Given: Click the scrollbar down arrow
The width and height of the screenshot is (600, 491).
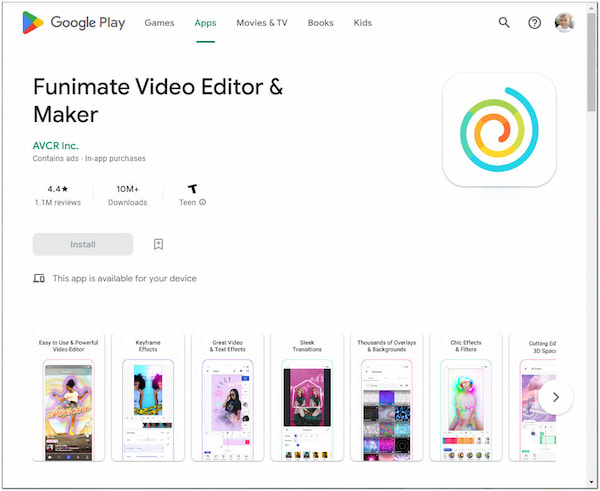Looking at the screenshot, I should (592, 483).
